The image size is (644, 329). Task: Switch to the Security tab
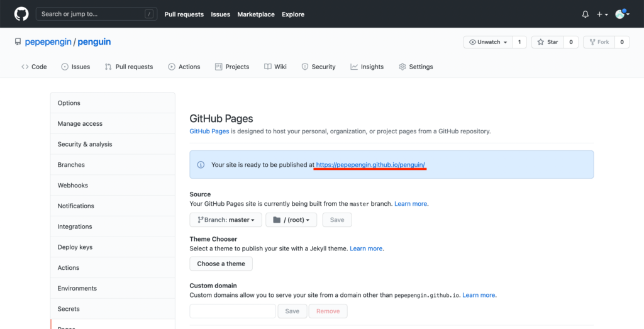point(318,67)
